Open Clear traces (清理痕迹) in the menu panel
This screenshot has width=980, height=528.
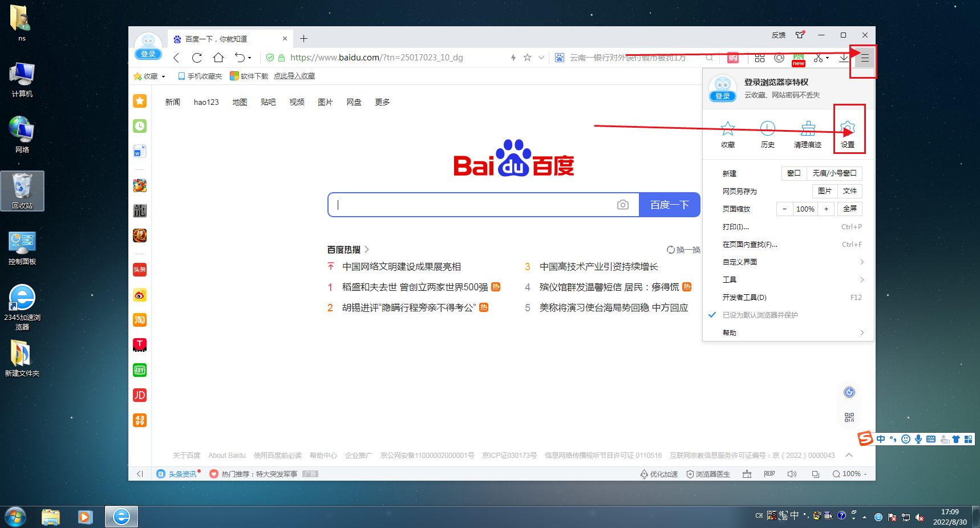[808, 135]
